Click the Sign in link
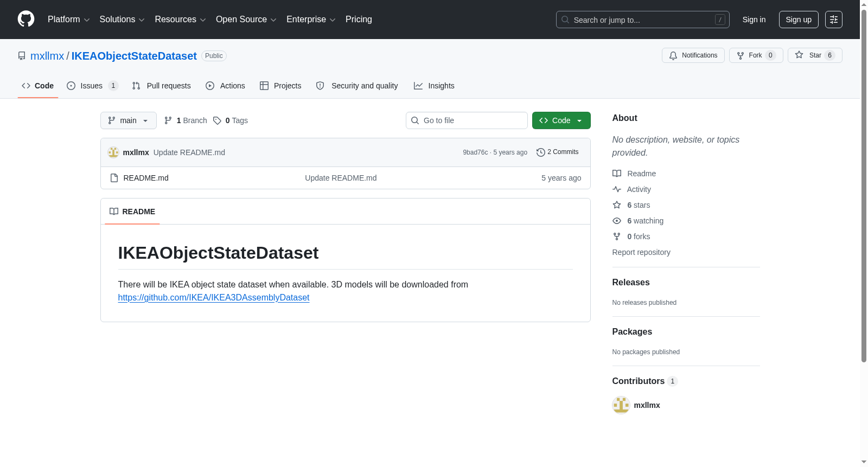The width and height of the screenshot is (868, 467). click(754, 20)
